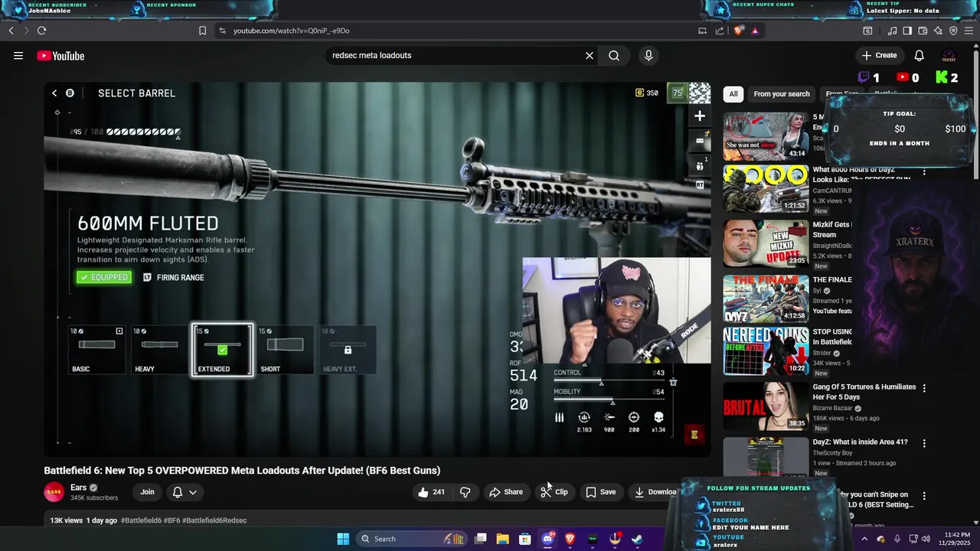Image resolution: width=980 pixels, height=551 pixels.
Task: Click the Create button
Action: coord(879,55)
